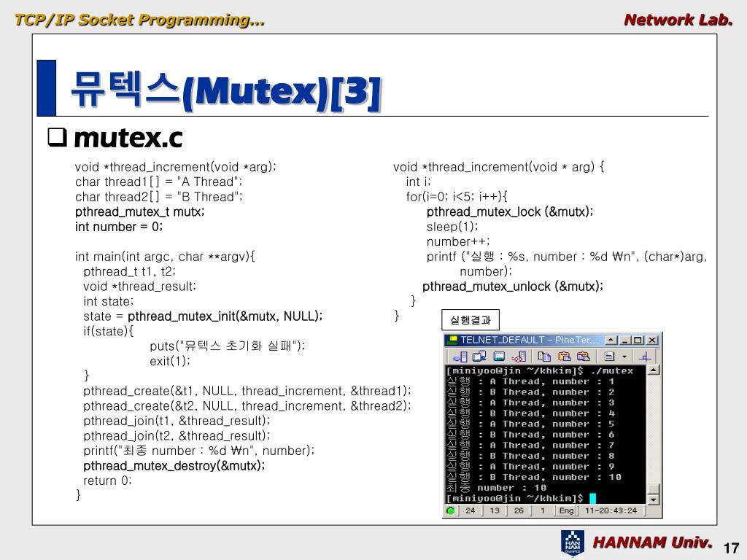This screenshot has width=747, height=560.
Task: Click the connect icon in the PineTerm toolbar
Action: pyautogui.click(x=460, y=356)
